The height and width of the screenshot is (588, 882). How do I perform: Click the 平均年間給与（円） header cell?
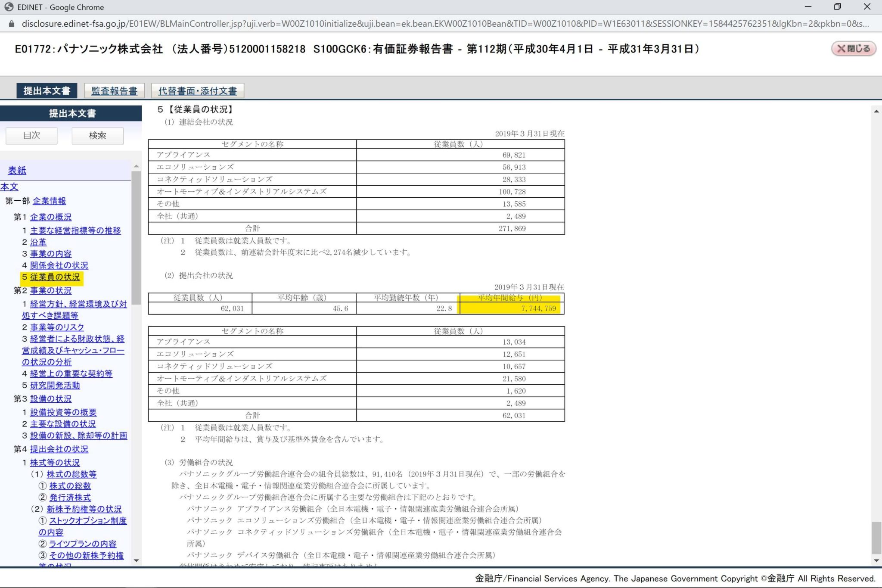pos(512,298)
